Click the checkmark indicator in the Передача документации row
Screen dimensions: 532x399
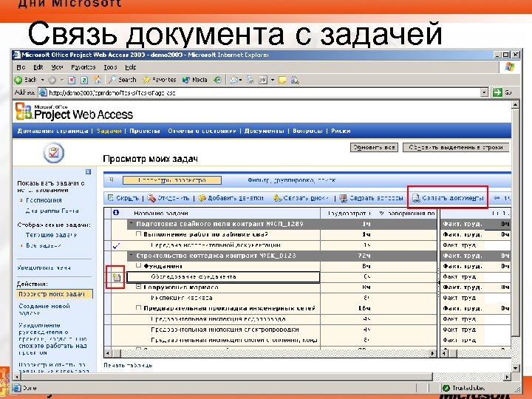coord(116,245)
